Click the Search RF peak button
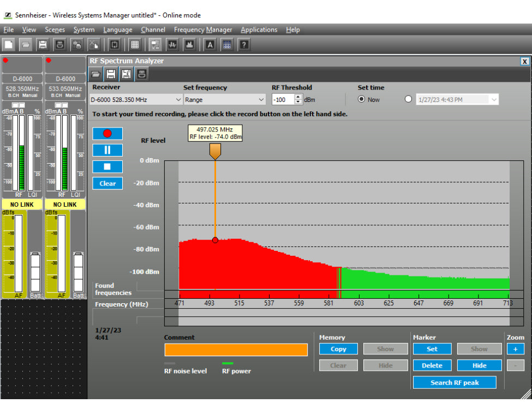 click(455, 382)
